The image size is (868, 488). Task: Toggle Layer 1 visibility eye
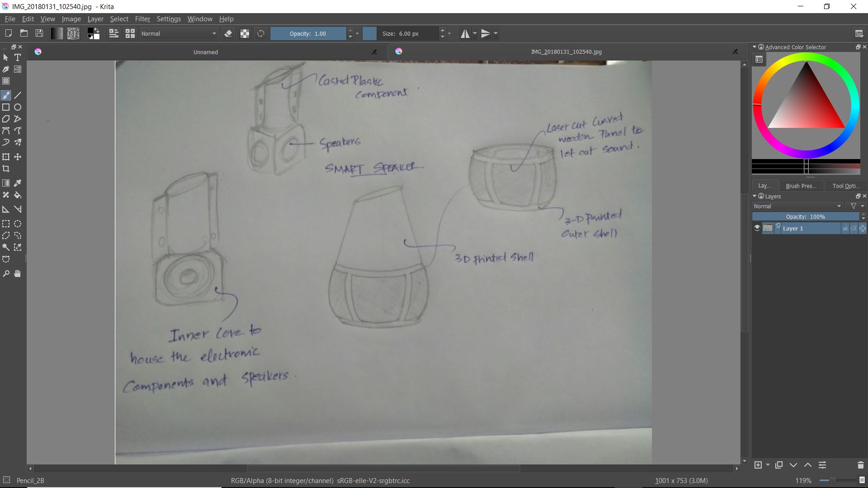click(757, 228)
